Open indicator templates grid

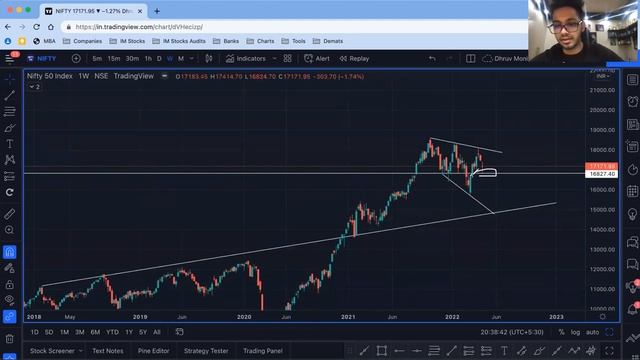pos(287,58)
